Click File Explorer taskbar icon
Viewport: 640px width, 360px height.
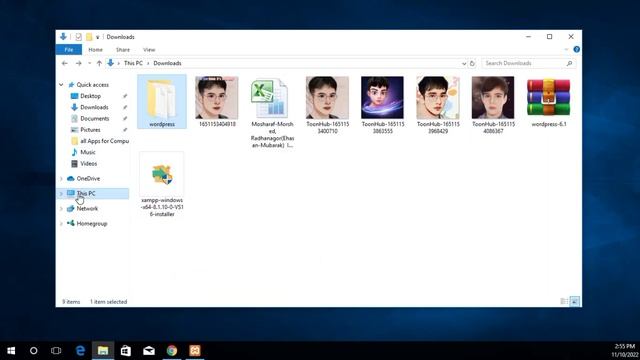[103, 351]
